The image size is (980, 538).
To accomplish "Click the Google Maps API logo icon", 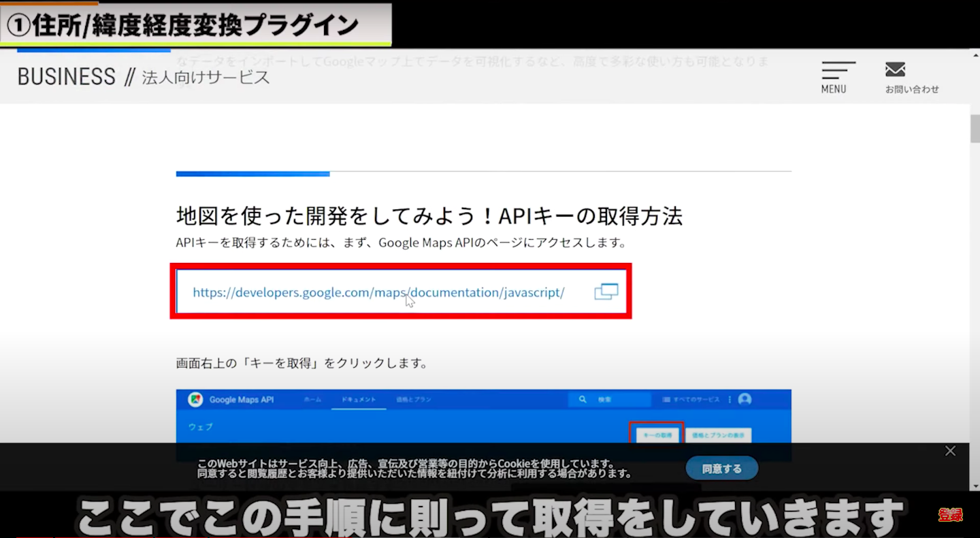I will click(x=195, y=400).
